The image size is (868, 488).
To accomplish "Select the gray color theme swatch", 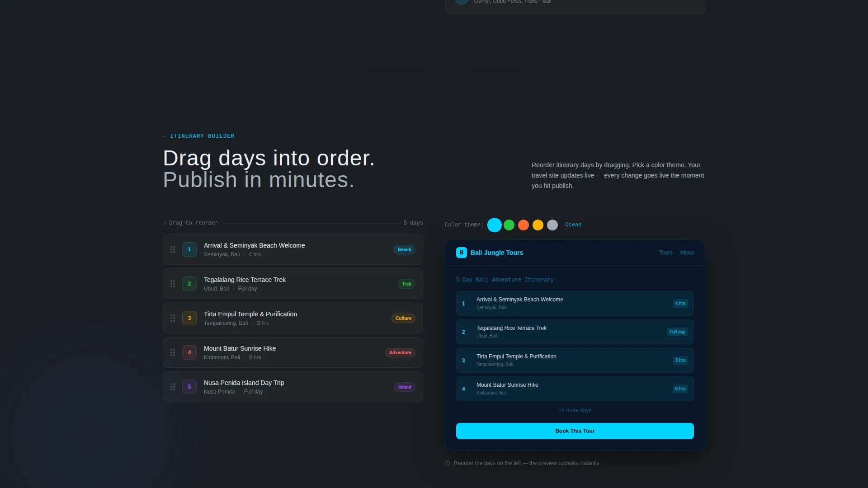I will tap(552, 225).
